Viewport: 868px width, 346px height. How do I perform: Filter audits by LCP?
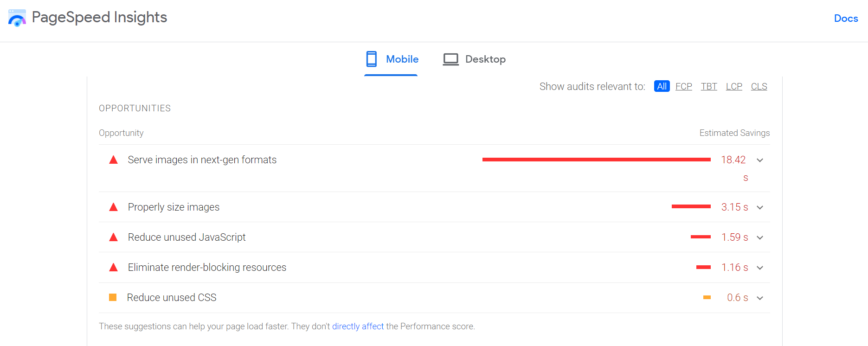click(x=734, y=86)
